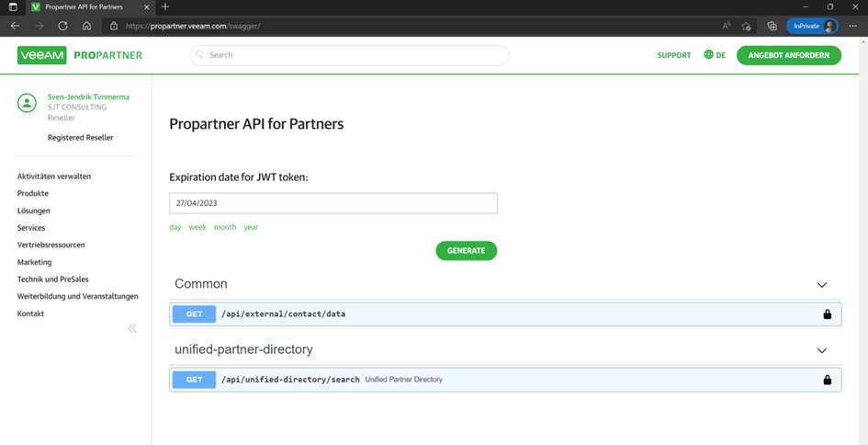Open a new browser tab
Viewport: 868px width, 445px height.
tap(165, 7)
